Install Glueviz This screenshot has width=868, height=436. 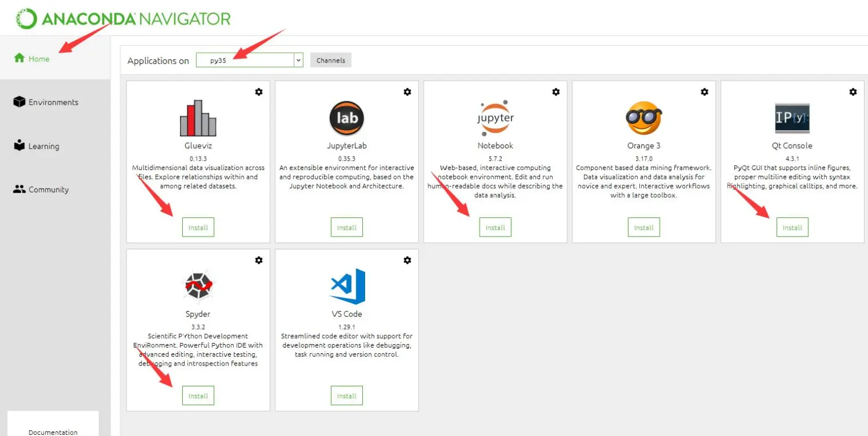coord(198,227)
